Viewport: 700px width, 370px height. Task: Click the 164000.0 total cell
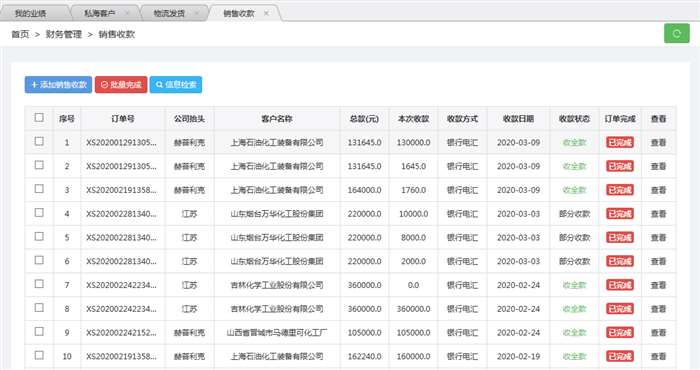click(x=364, y=190)
